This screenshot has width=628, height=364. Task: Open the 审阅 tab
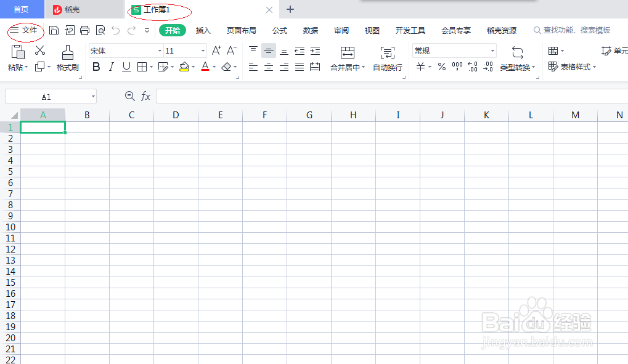point(341,30)
